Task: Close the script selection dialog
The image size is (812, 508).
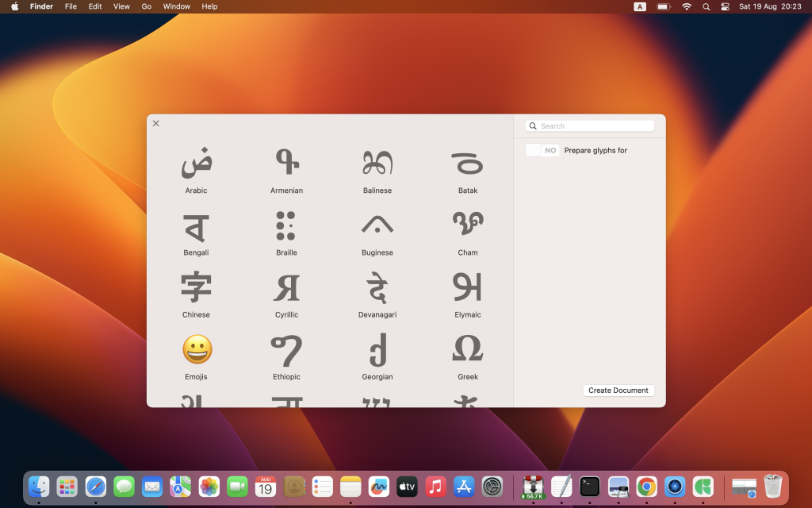Action: [x=156, y=123]
